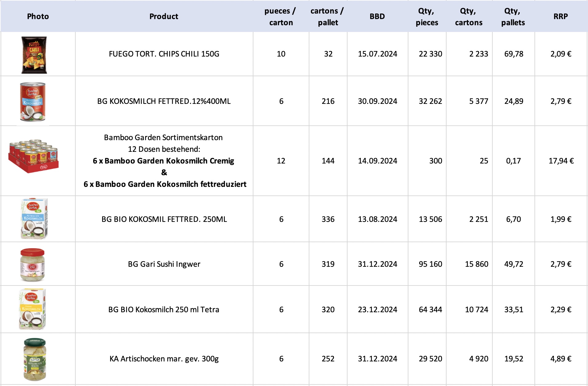Click BBD date 14.09.2024
The width and height of the screenshot is (588, 386).
377,161
